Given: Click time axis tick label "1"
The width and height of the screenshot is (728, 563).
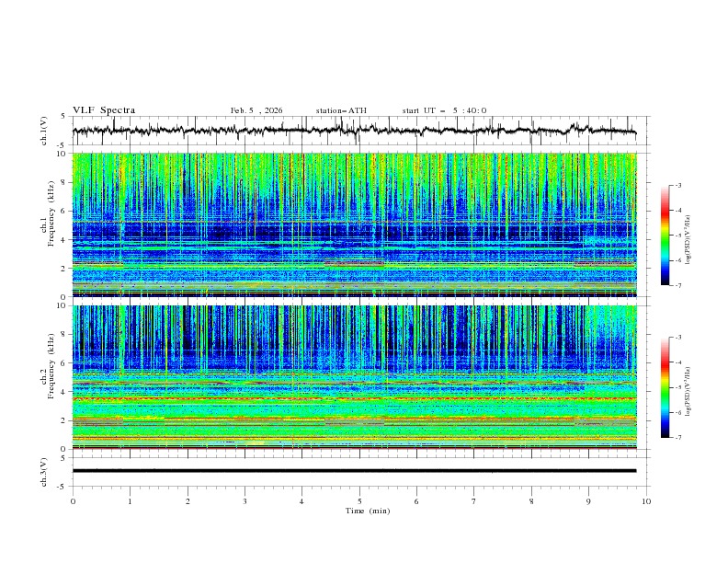Looking at the screenshot, I should (130, 501).
